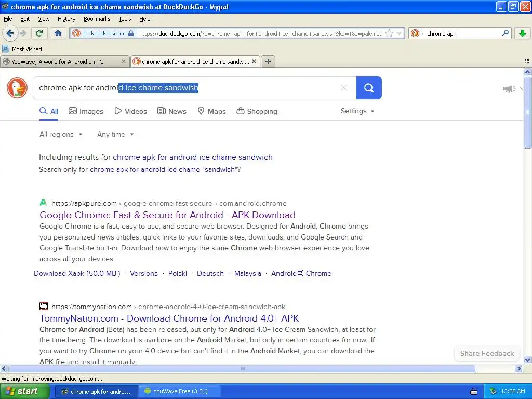Open Download Xapk 150.0 MB link
The width and height of the screenshot is (532, 399).
pos(77,273)
